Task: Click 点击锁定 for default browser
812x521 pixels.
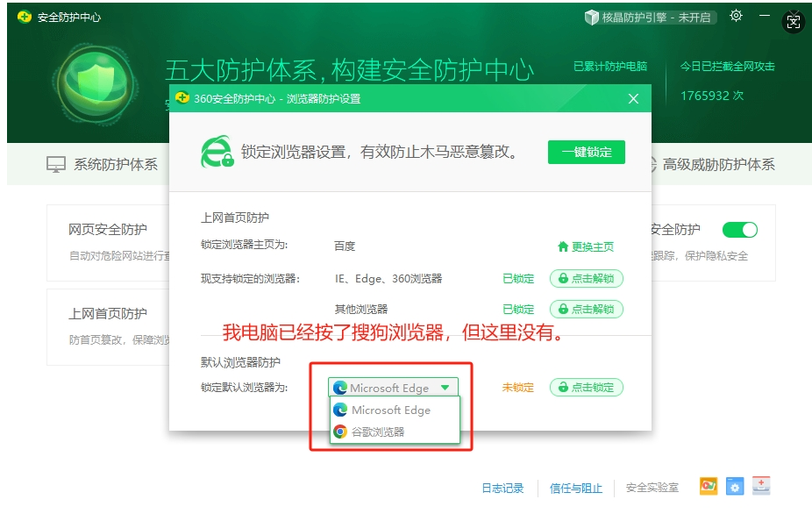Action: click(x=587, y=387)
